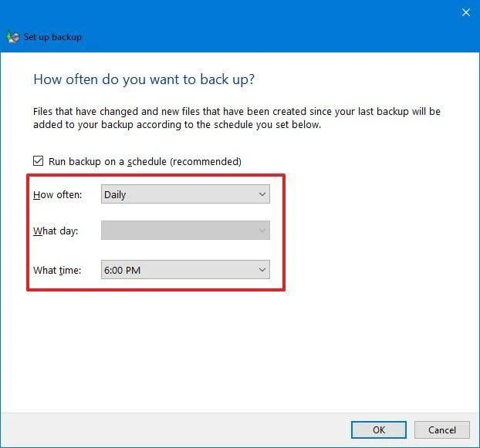The width and height of the screenshot is (480, 448).
Task: Click the "What day:" field label
Action: [x=56, y=231]
